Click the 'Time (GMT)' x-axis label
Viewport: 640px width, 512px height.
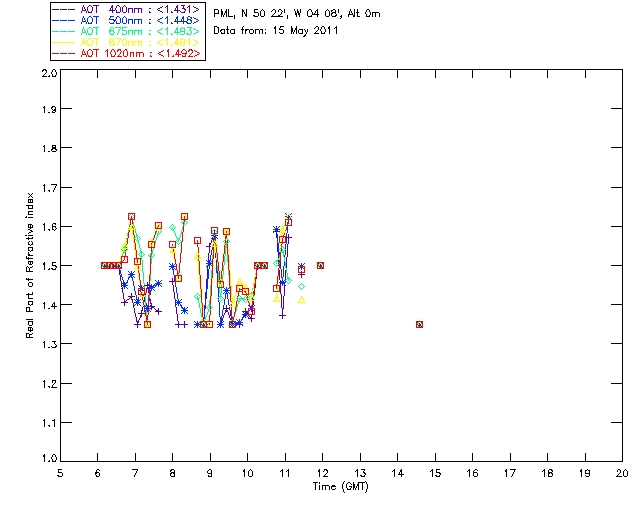(340, 487)
